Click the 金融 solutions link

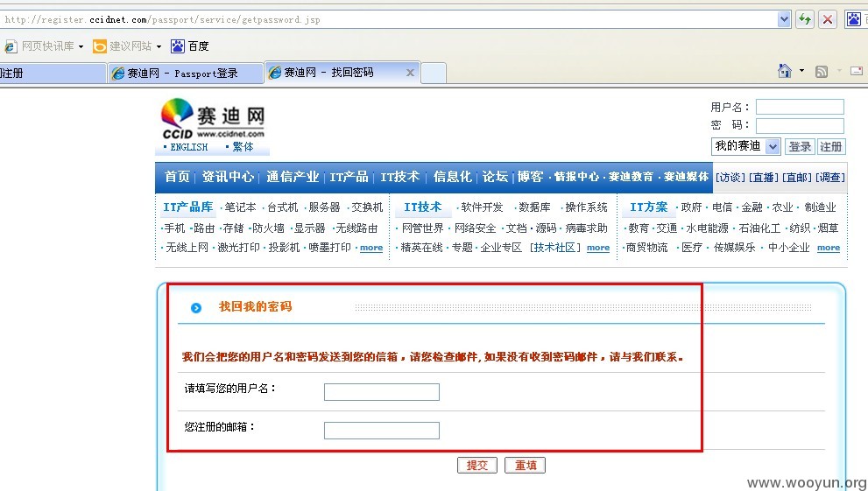coord(752,207)
